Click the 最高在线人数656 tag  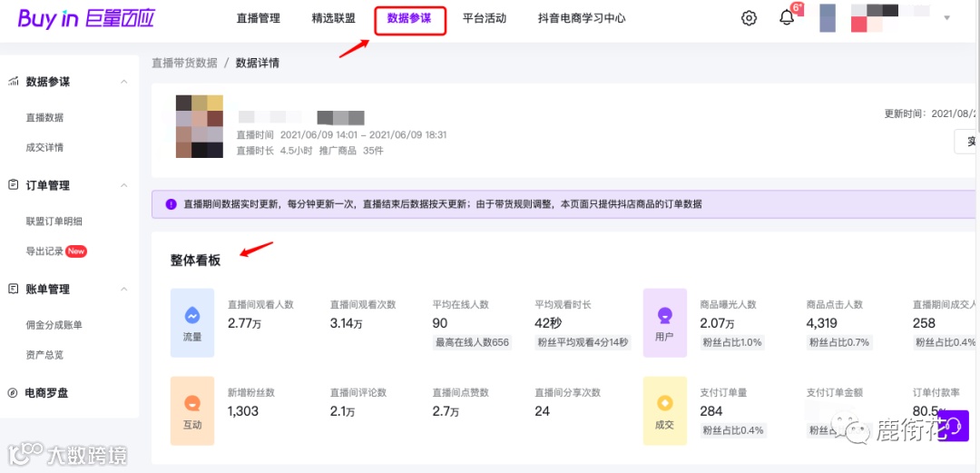(x=472, y=342)
